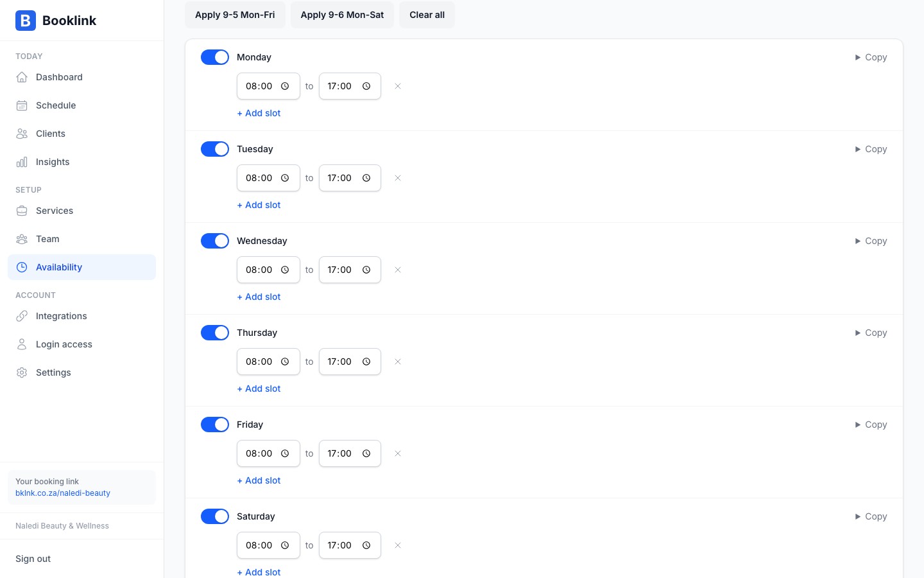
Task: Disable Monday availability toggle
Action: click(215, 57)
